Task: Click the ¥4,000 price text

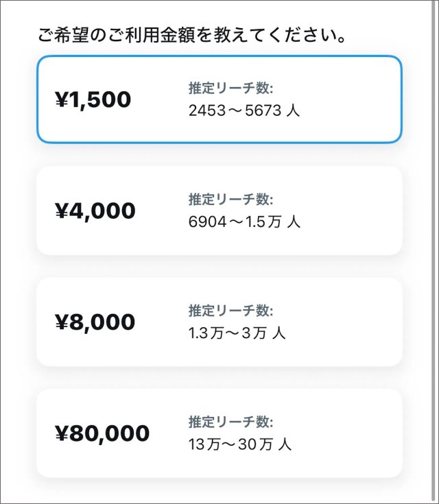Action: (95, 211)
